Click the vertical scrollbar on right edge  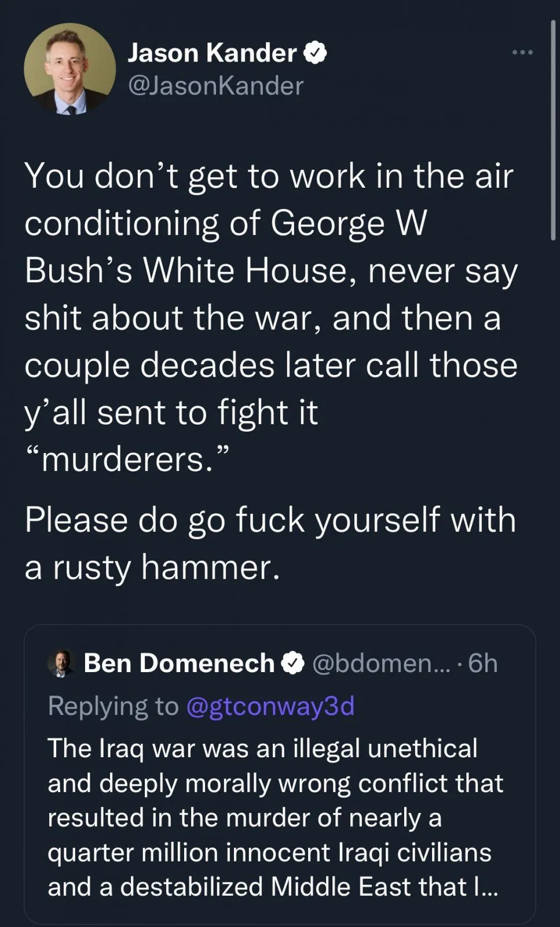553,130
